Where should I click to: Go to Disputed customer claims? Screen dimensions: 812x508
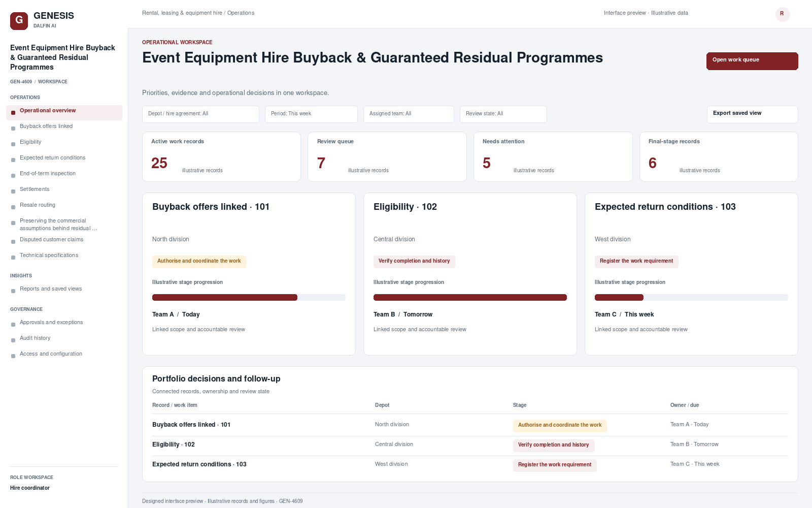[x=64, y=240]
